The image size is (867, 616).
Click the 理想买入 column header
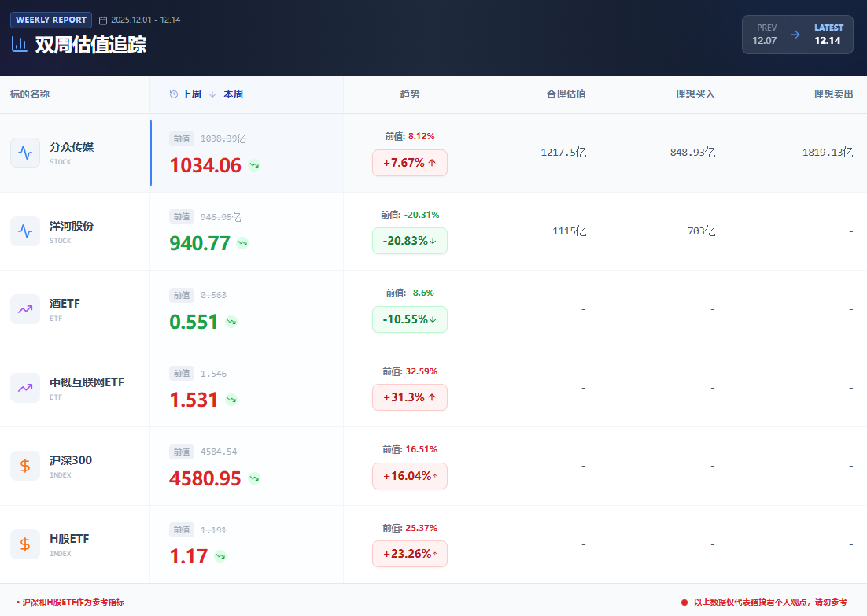[695, 94]
